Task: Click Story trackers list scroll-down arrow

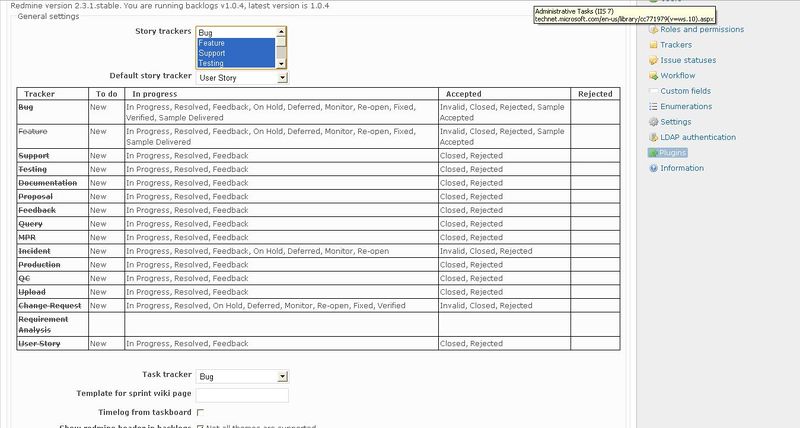Action: (x=281, y=63)
